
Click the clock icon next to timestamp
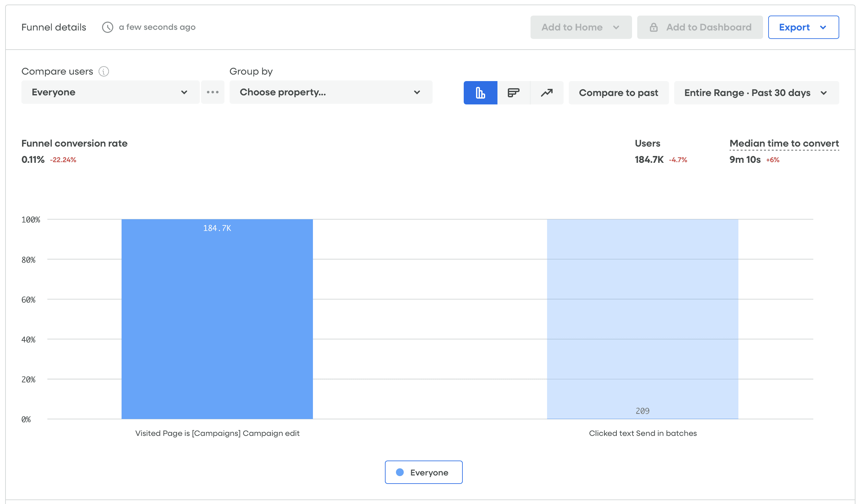coord(108,27)
